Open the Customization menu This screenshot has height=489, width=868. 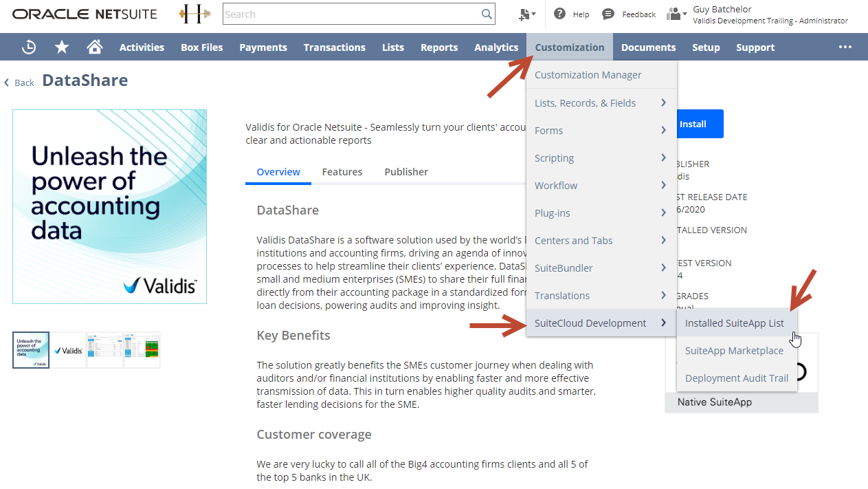570,47
